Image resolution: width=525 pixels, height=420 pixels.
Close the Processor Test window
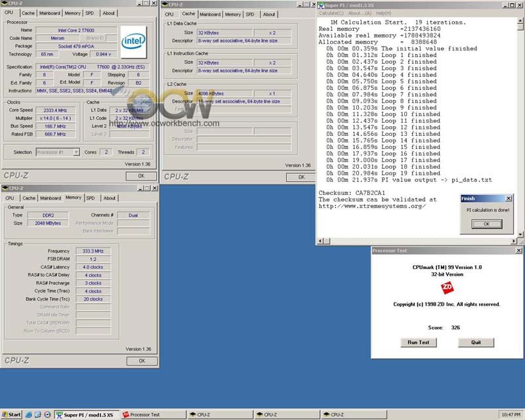pyautogui.click(x=518, y=250)
